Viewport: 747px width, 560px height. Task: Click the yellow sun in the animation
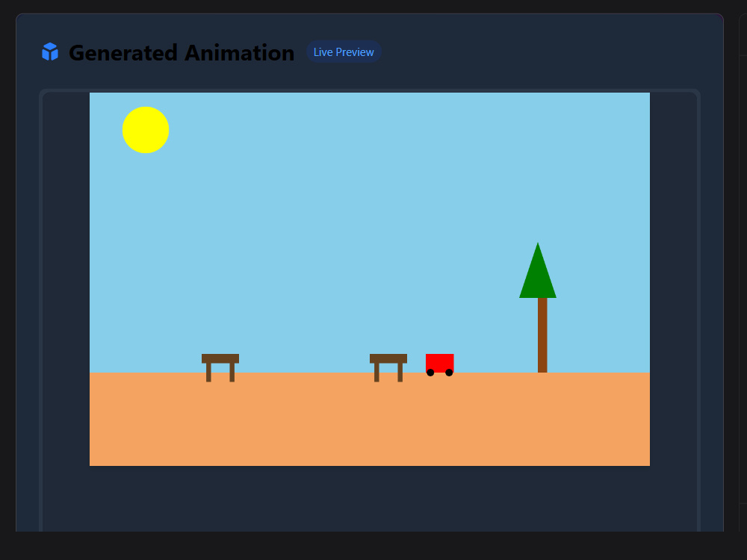(146, 130)
